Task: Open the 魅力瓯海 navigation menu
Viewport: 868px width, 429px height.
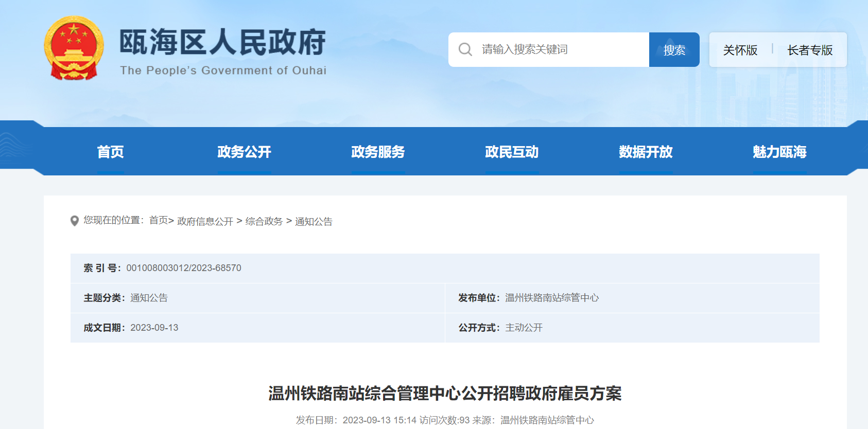Action: pos(779,152)
